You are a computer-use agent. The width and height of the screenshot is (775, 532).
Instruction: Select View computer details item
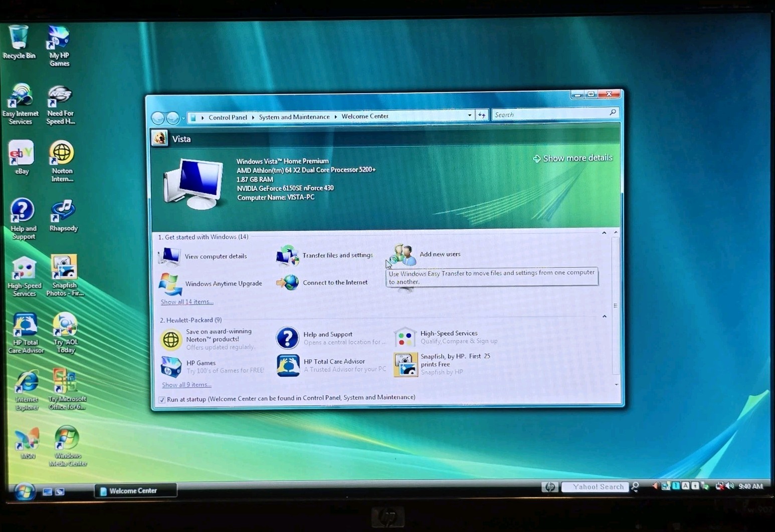203,256
